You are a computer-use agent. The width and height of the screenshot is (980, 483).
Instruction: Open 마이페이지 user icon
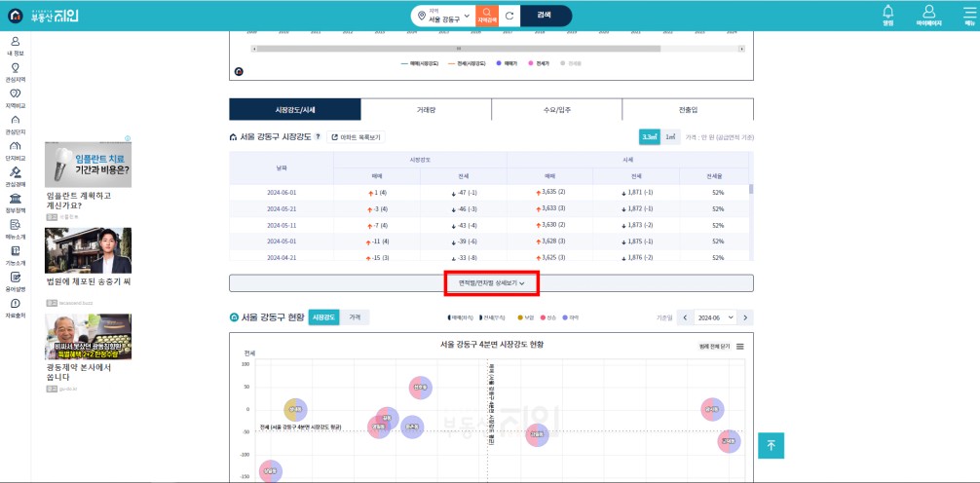coord(928,16)
